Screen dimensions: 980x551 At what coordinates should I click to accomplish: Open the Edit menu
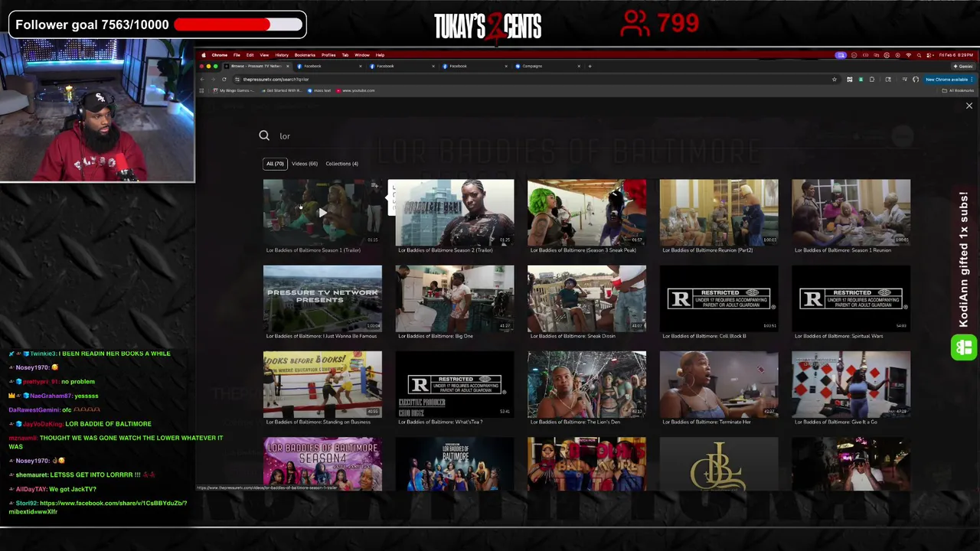click(x=250, y=55)
